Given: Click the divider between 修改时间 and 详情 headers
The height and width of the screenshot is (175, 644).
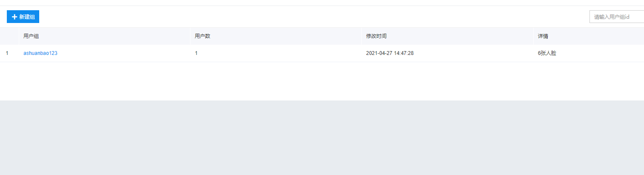Looking at the screenshot, I should coord(533,36).
